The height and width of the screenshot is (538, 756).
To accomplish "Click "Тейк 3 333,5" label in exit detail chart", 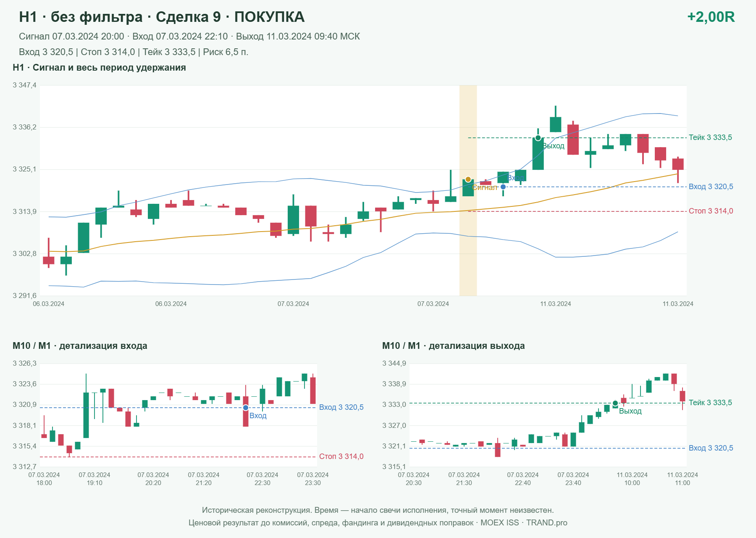I will click(x=710, y=403).
